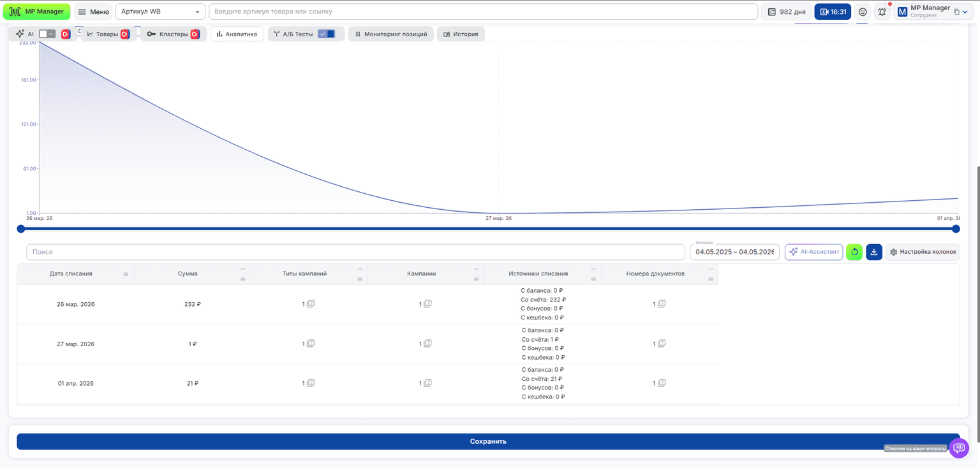Click the blue download icon button

point(874,252)
